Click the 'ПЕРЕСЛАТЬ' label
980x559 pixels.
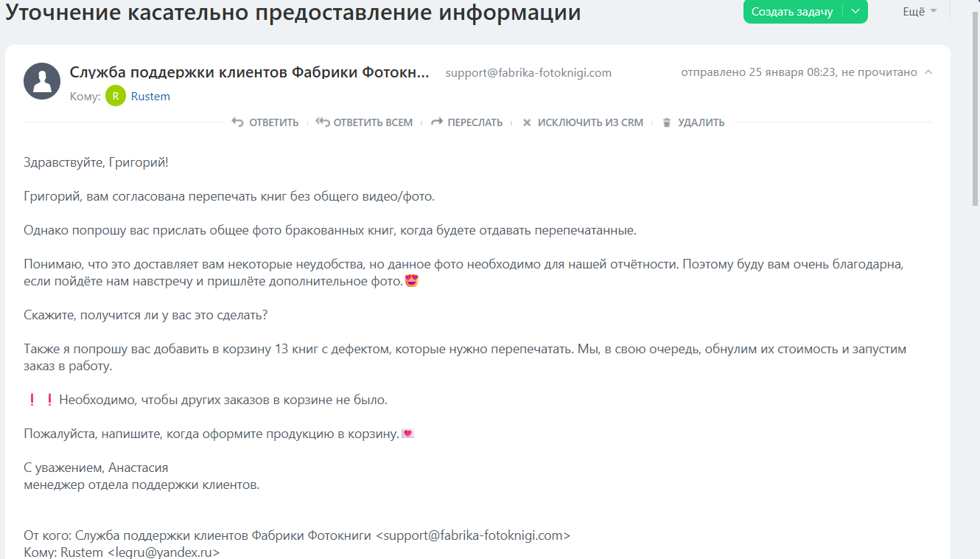tap(475, 123)
